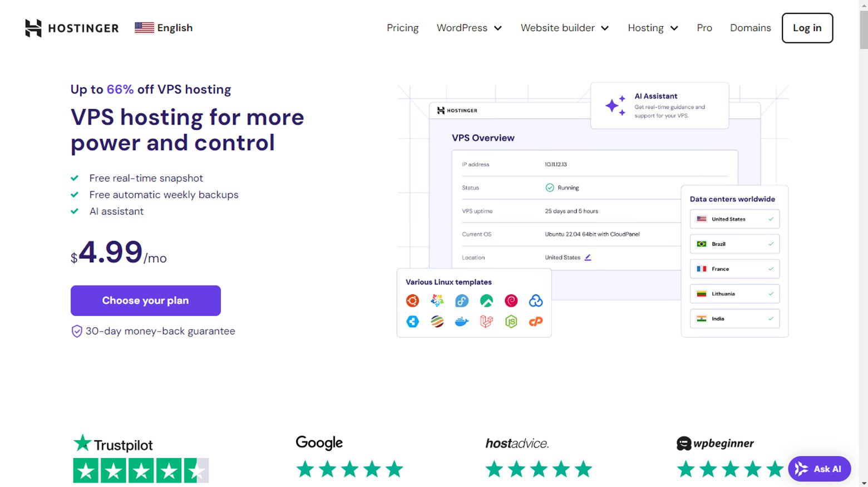
Task: Click the France flag in data centers
Action: (x=702, y=269)
